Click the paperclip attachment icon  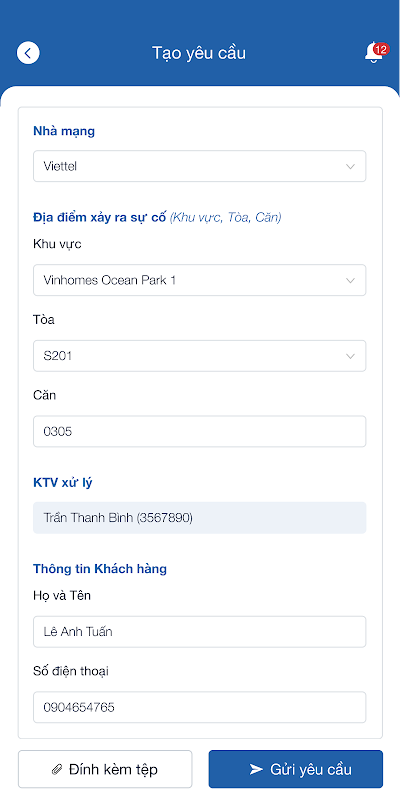pos(57,769)
